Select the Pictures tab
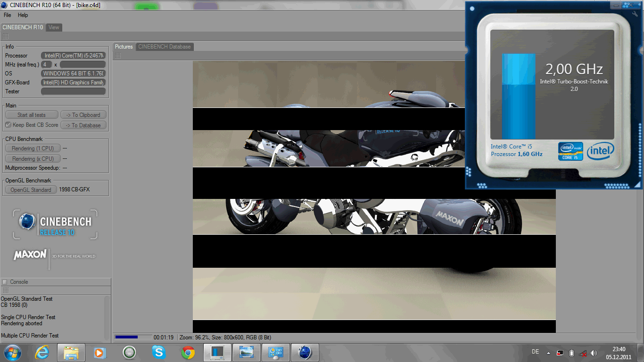 click(124, 47)
